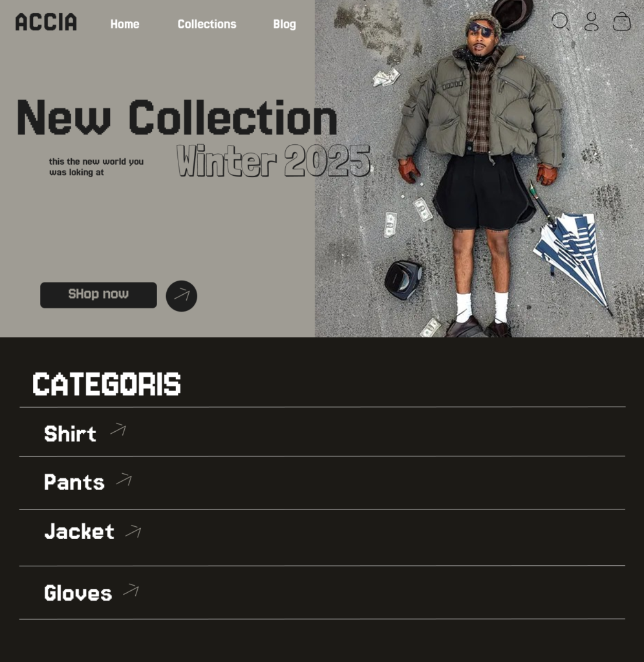Click the hero model photo

pos(479,169)
